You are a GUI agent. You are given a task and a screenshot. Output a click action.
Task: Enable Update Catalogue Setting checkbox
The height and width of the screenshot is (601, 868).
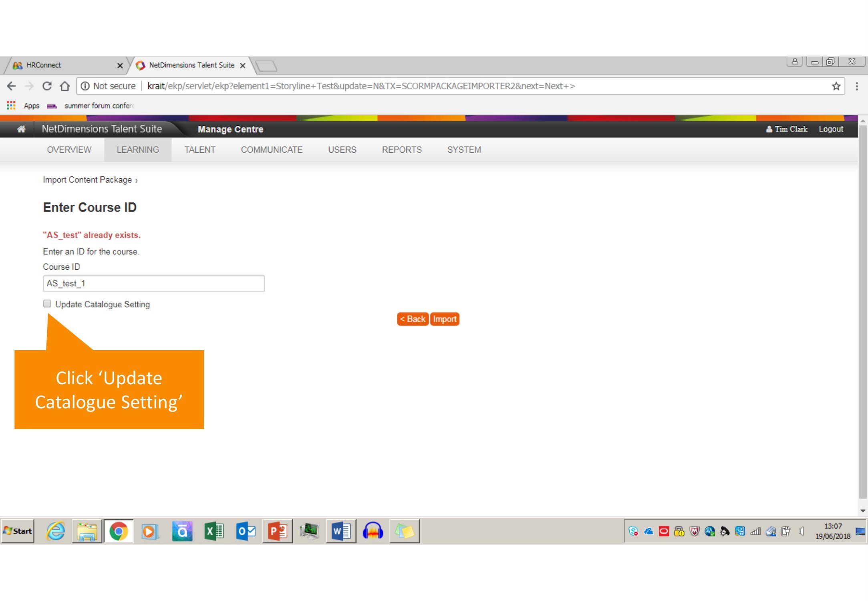[47, 304]
